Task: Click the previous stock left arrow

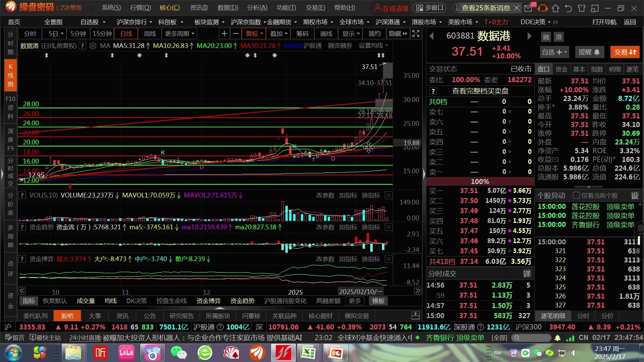Action: (x=432, y=36)
